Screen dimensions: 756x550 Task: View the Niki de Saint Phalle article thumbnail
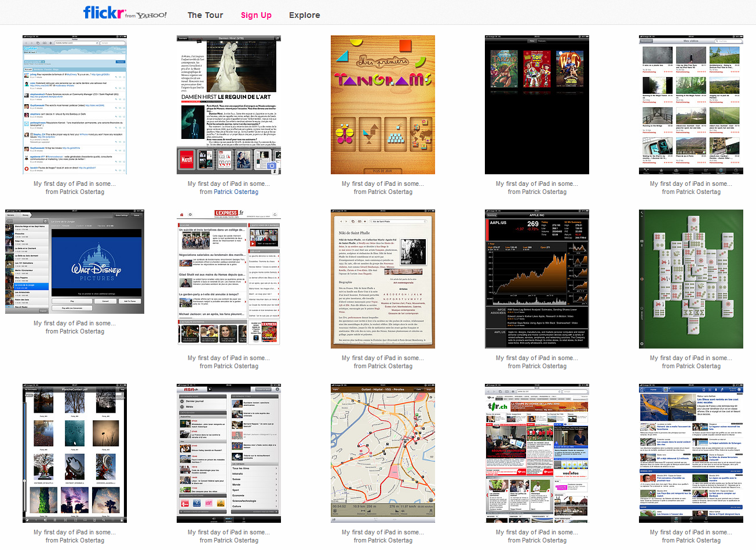click(383, 279)
